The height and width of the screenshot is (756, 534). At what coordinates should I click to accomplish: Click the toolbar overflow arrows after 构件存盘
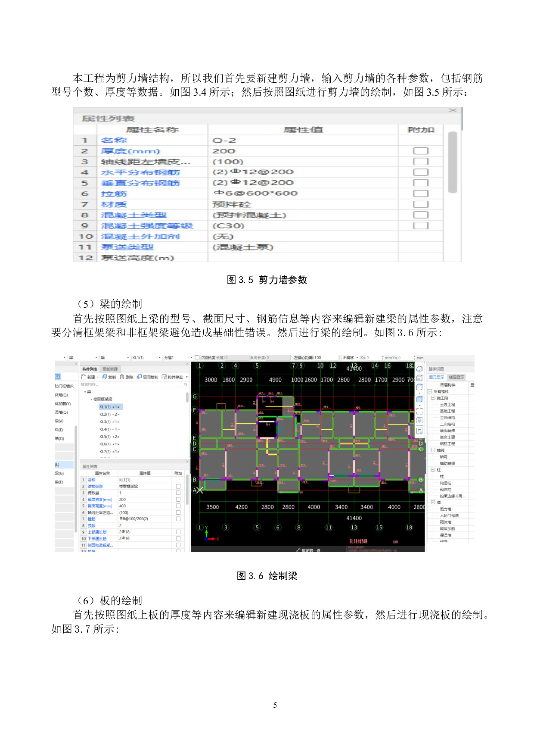[x=187, y=377]
